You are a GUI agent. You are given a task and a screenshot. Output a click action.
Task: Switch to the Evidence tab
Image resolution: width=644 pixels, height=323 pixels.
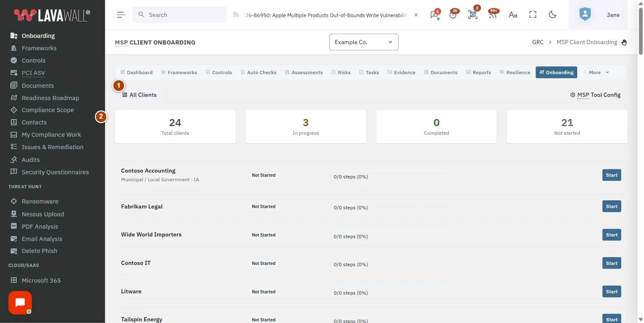coord(401,73)
